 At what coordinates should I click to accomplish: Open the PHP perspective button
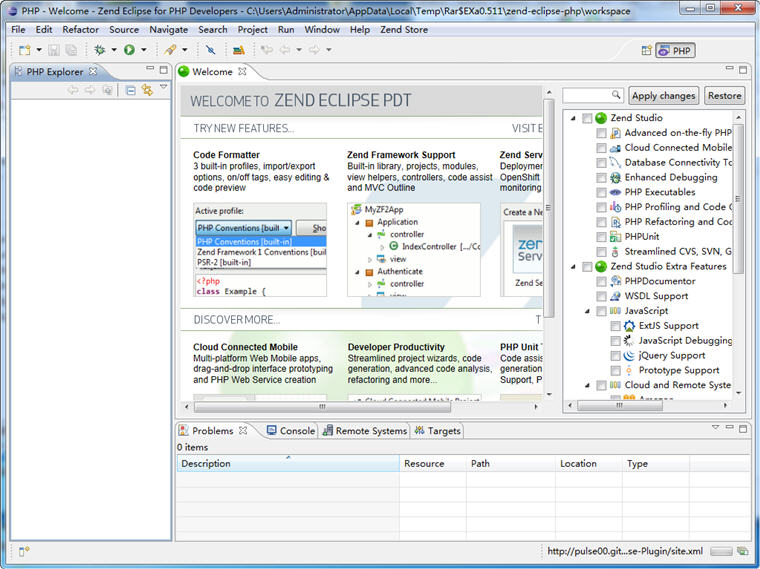[675, 50]
